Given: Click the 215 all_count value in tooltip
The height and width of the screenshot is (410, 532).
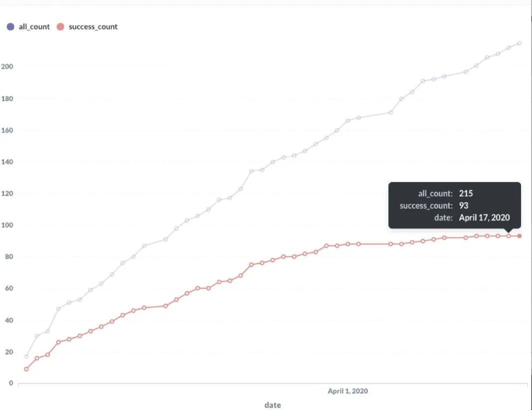Looking at the screenshot, I should pos(466,193).
